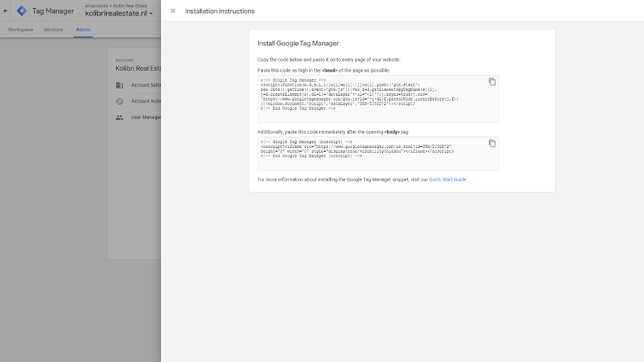Open Account Settings text entry
The height and width of the screenshot is (362, 644).
click(x=146, y=86)
